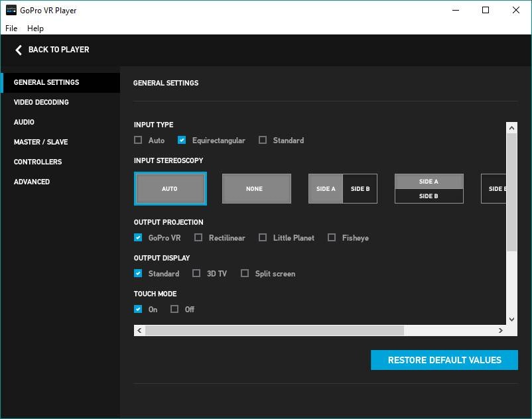This screenshot has width=532, height=419.
Task: Toggle Touch Mode On checkbox
Action: pyautogui.click(x=138, y=309)
